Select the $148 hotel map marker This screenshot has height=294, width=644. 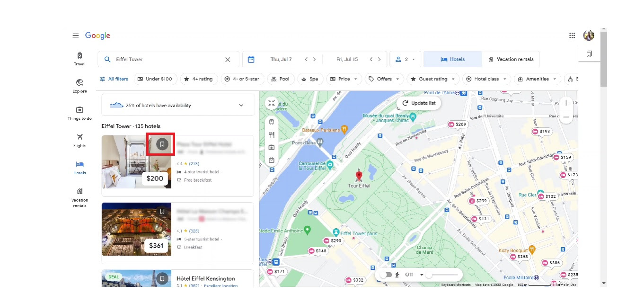click(x=318, y=251)
